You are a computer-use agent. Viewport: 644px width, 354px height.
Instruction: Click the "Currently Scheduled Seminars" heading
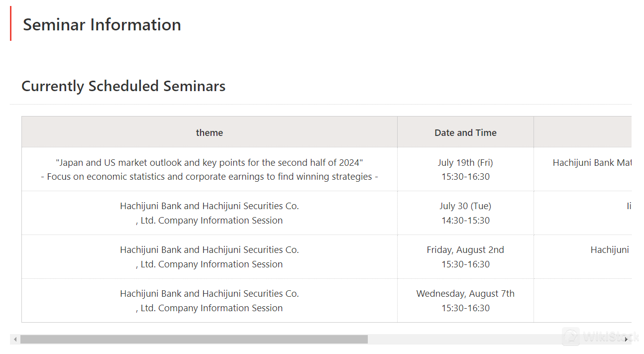point(123,86)
